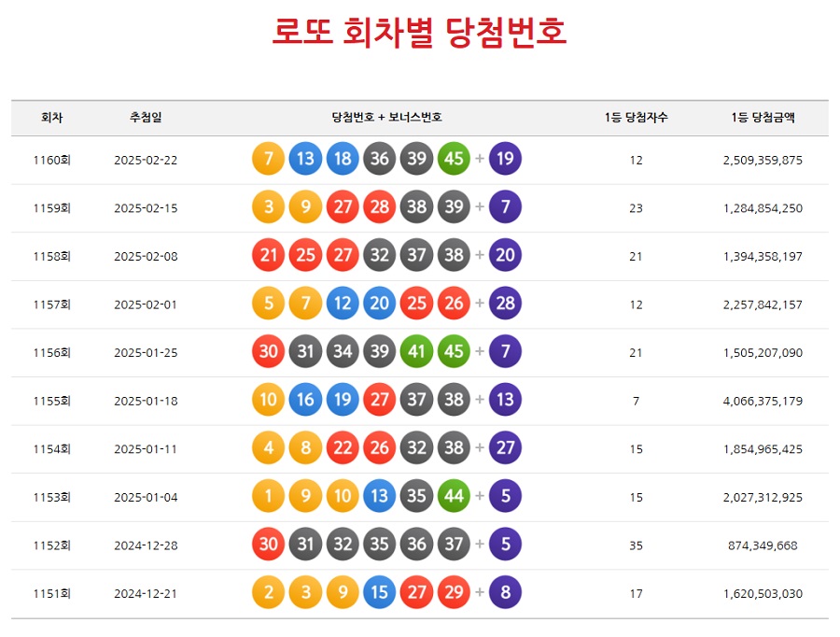Image resolution: width=840 pixels, height=637 pixels.
Task: Click the purple bonus ball 8 in round 1151
Action: [x=505, y=592]
